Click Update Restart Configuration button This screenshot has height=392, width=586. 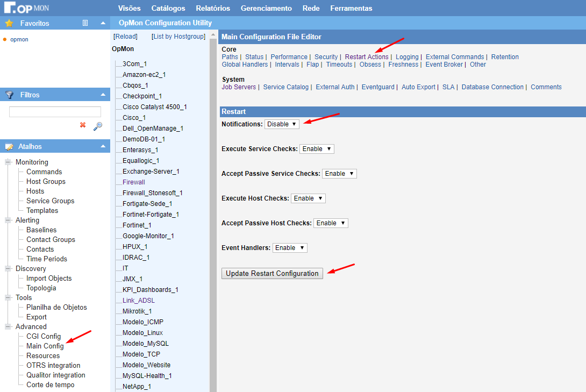click(272, 273)
